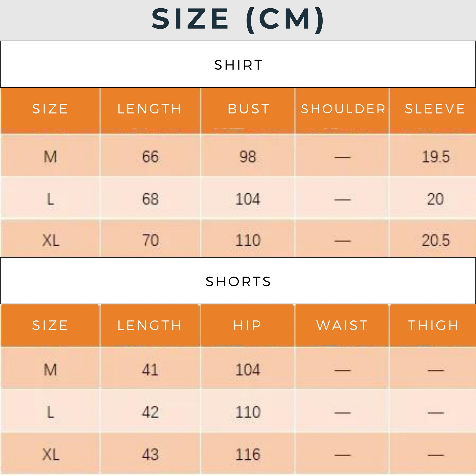Select the sleeve value 20.5
This screenshot has height=476, width=476.
point(436,240)
